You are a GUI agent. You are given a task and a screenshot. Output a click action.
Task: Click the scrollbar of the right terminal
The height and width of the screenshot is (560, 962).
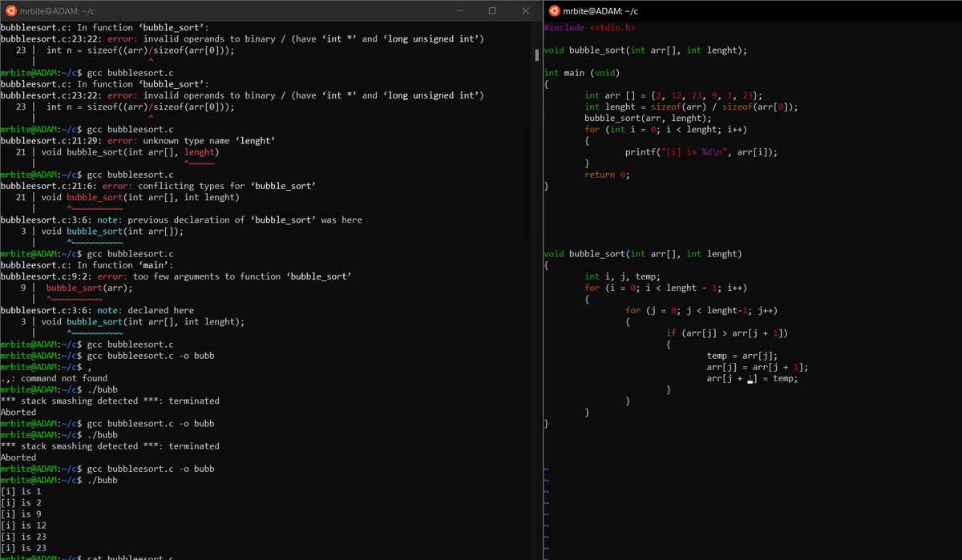tap(537, 54)
